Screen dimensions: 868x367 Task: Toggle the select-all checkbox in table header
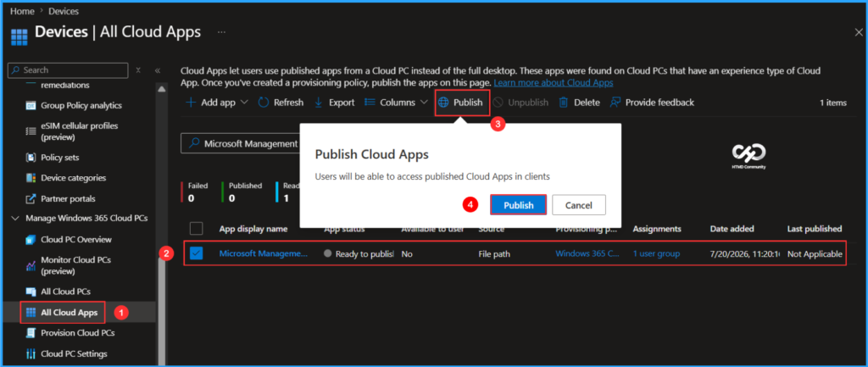point(197,229)
